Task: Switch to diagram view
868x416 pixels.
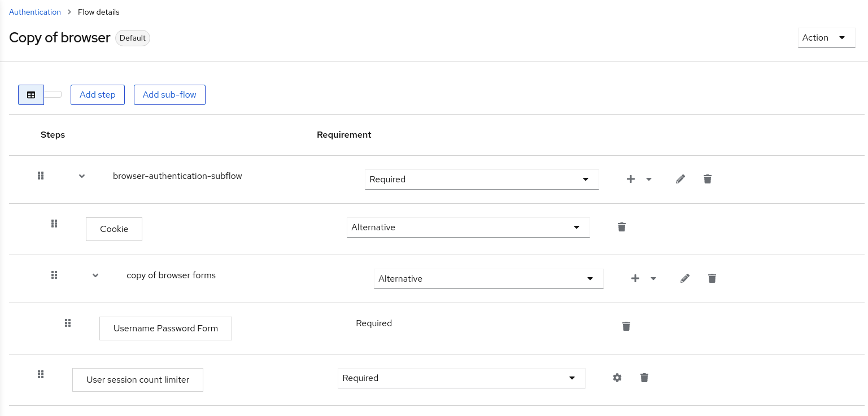Action: point(53,94)
